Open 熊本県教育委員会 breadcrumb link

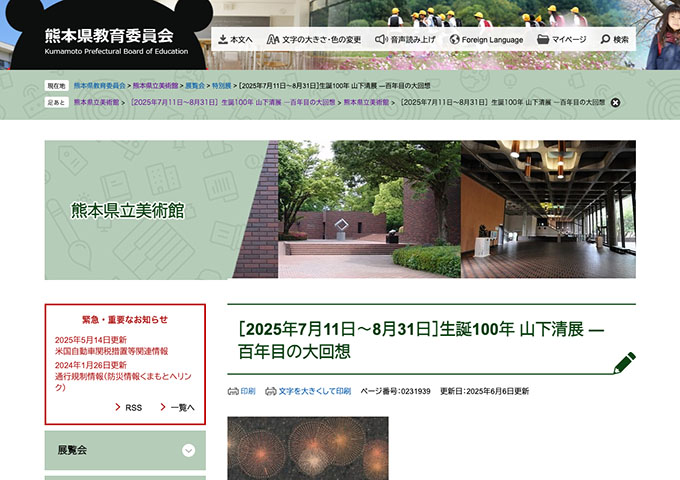coord(99,86)
